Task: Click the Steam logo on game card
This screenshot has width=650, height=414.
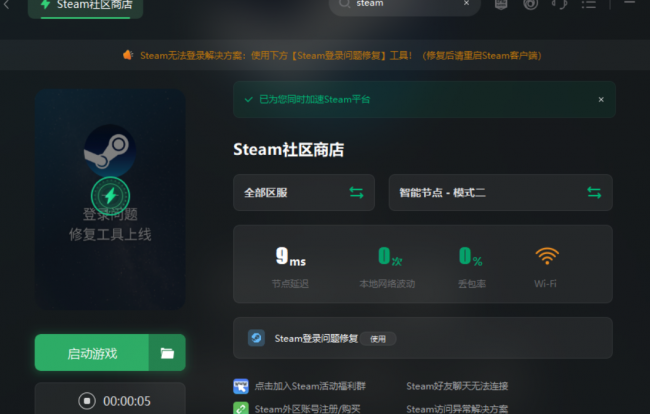Action: [x=110, y=150]
